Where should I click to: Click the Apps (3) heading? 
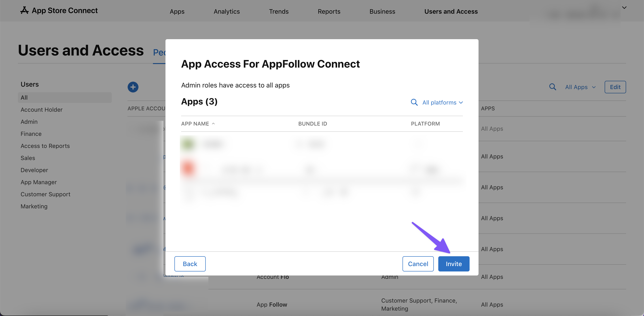(x=199, y=102)
